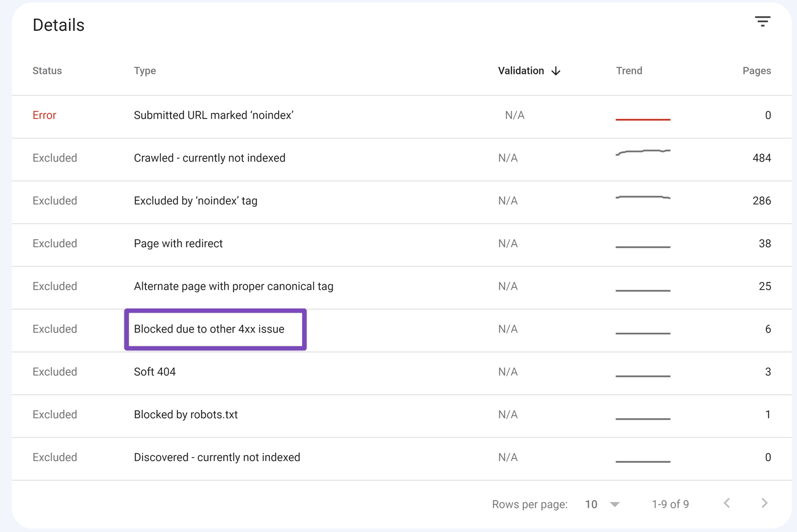Open the filter icon in Details
Image resolution: width=797 pixels, height=532 pixels.
762,22
